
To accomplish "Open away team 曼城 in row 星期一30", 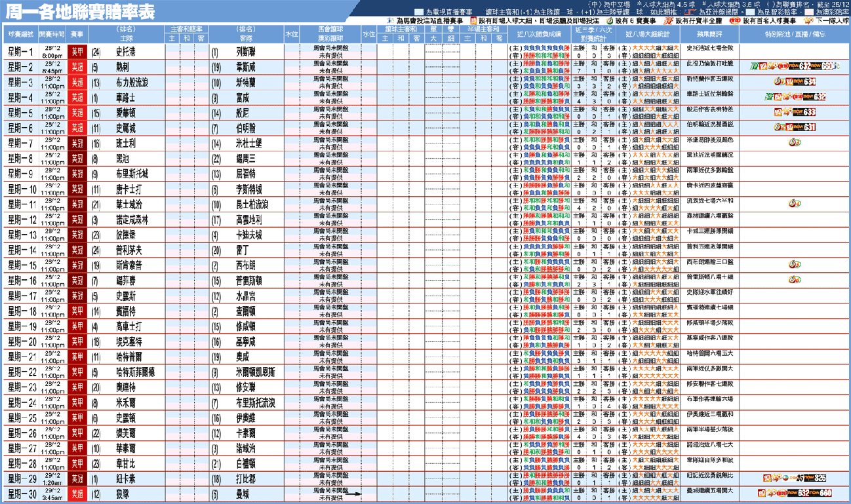I will pos(242,494).
